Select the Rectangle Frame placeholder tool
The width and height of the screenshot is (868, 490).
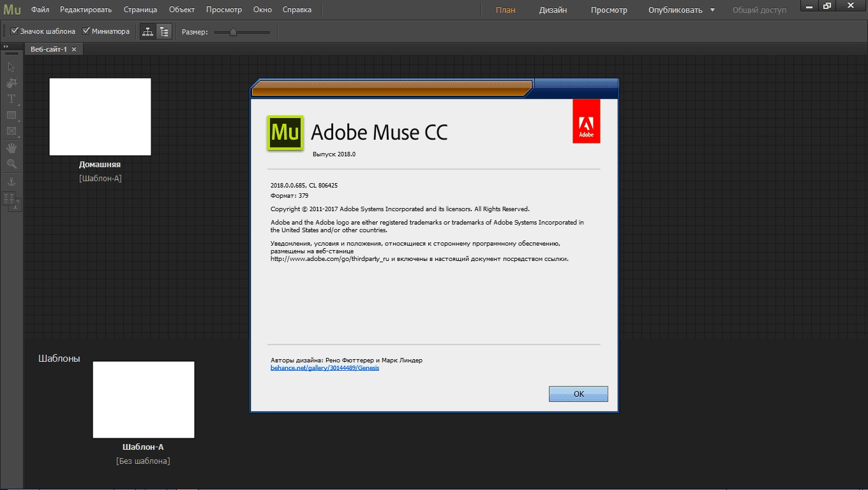pyautogui.click(x=11, y=131)
